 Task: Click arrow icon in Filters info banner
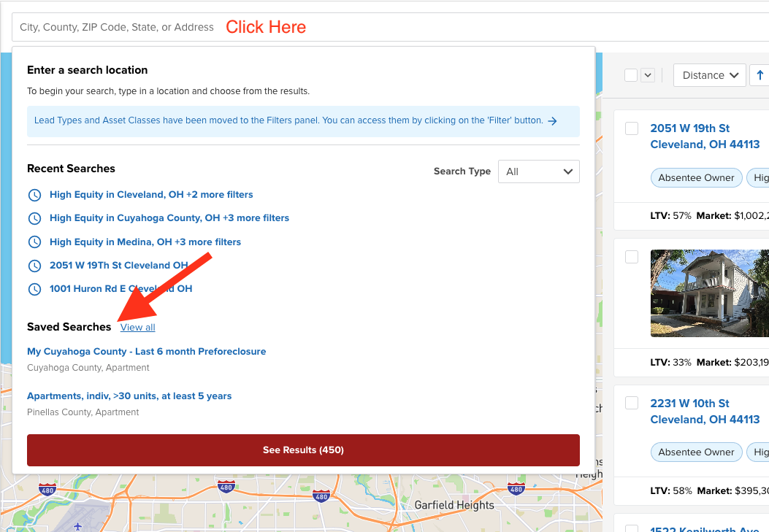coord(553,121)
